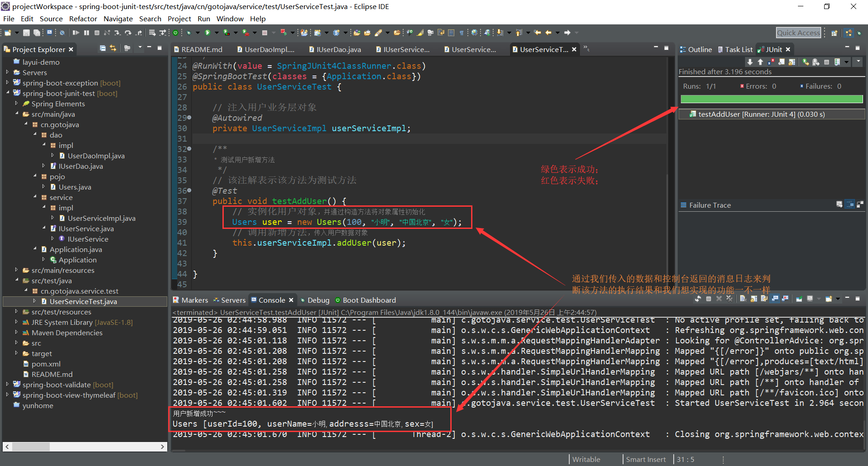Click the green JUnit progress bar
Image resolution: width=868 pixels, height=466 pixels.
[x=771, y=99]
